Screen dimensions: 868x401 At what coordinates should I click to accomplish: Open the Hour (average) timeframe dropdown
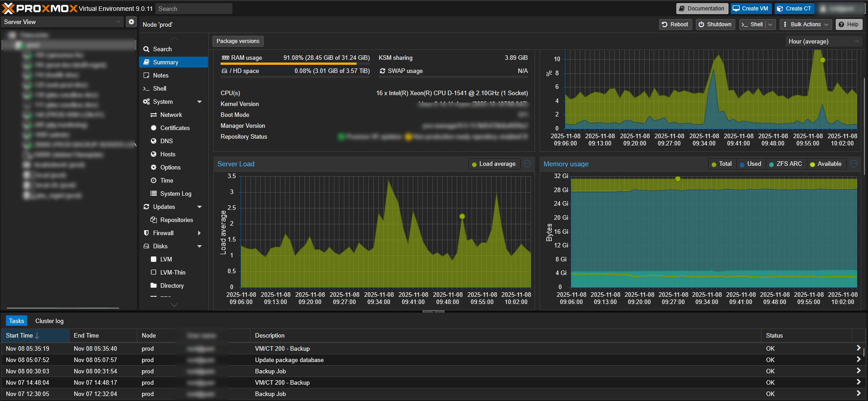click(824, 41)
